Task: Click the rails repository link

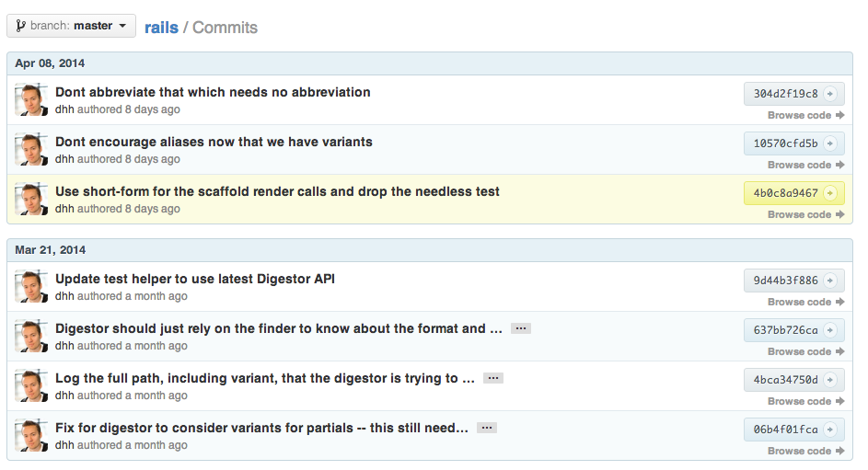Action: point(161,28)
